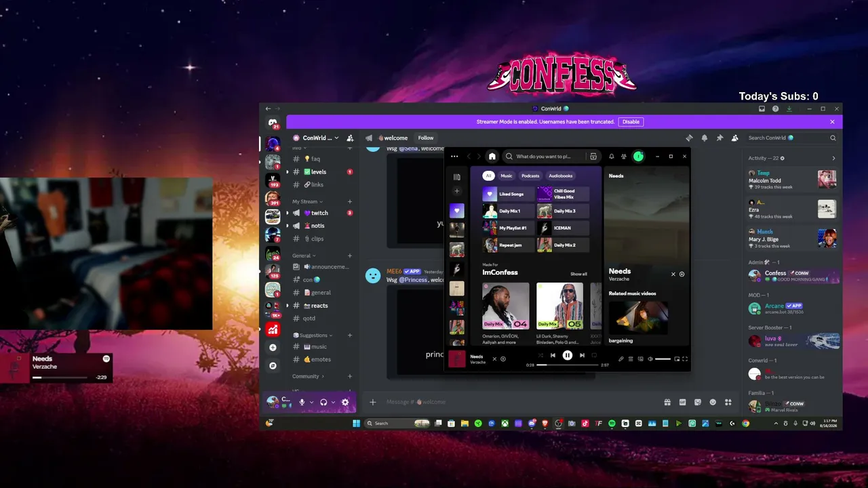This screenshot has height=488, width=868.
Task: Collapse the My Stream category
Action: (x=307, y=201)
